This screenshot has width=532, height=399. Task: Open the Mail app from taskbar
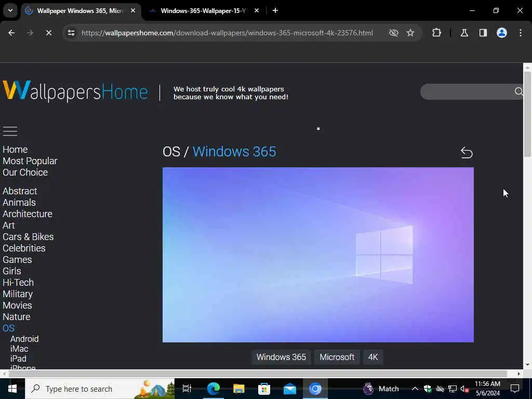point(290,389)
